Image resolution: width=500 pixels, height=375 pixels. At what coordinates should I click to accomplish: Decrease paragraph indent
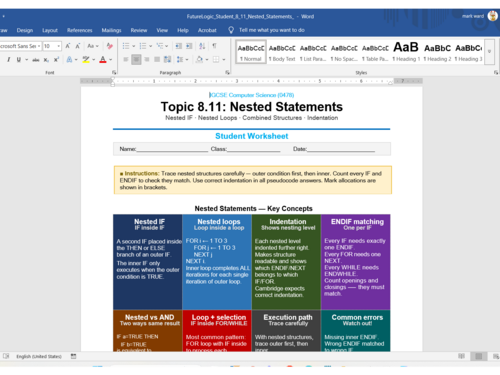pos(179,46)
